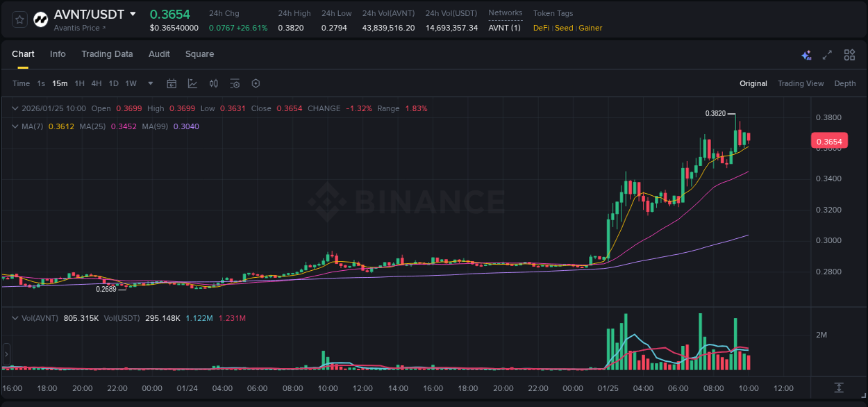Open chart settings hexagon icon
The image size is (868, 407).
click(x=256, y=83)
